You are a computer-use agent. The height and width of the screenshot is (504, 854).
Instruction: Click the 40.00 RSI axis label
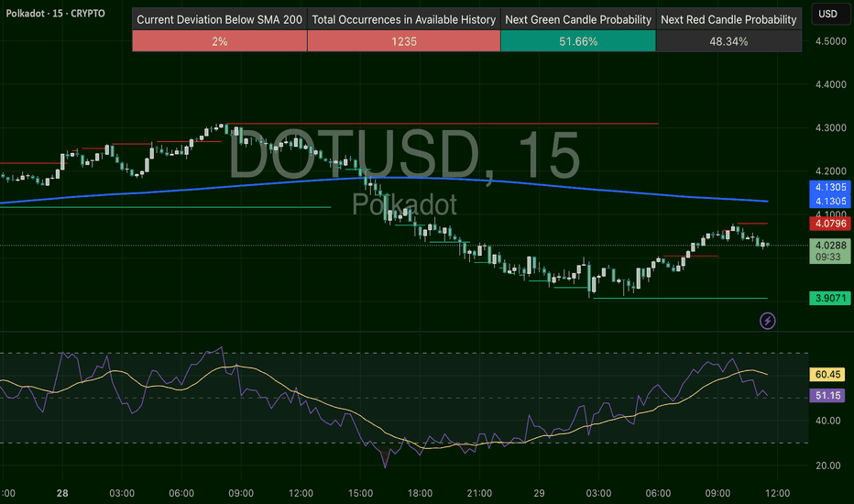coord(827,421)
